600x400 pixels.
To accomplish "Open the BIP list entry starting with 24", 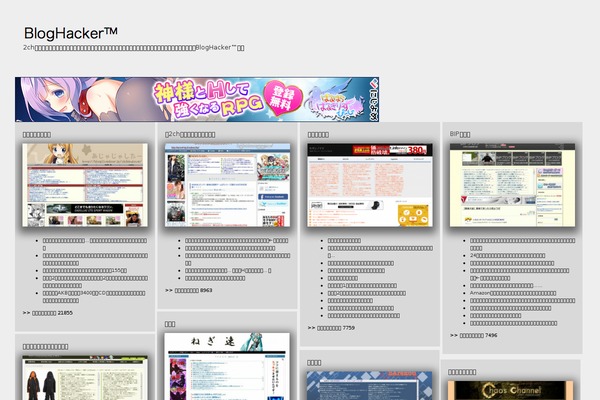I will tap(507, 255).
